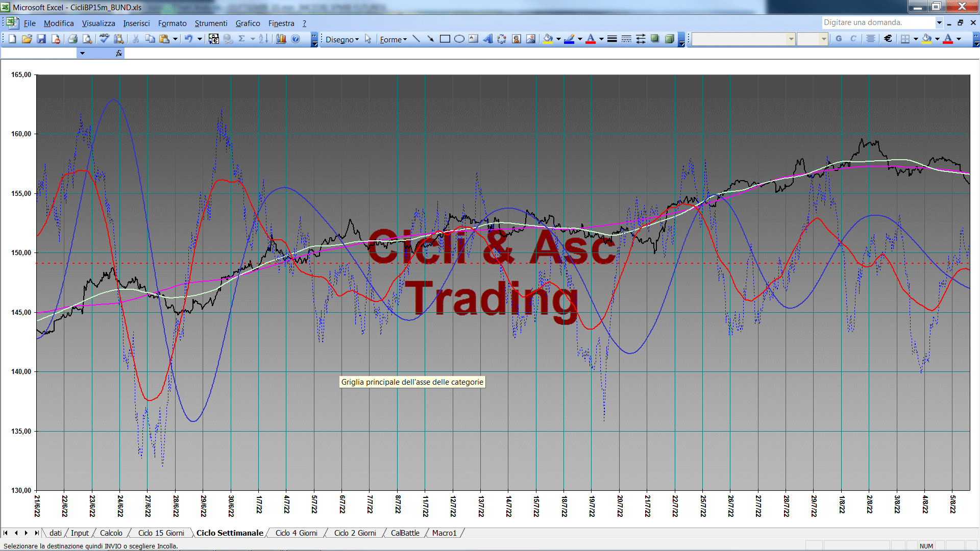Apply drawing Fill Color bucket
Viewport: 980px width, 551px height.
pyautogui.click(x=548, y=39)
